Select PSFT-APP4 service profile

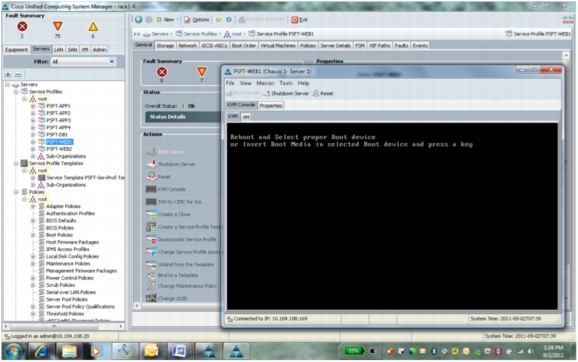[58, 128]
